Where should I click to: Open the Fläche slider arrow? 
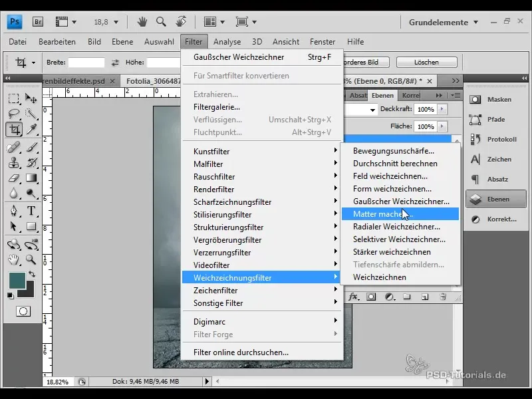pyautogui.click(x=442, y=126)
